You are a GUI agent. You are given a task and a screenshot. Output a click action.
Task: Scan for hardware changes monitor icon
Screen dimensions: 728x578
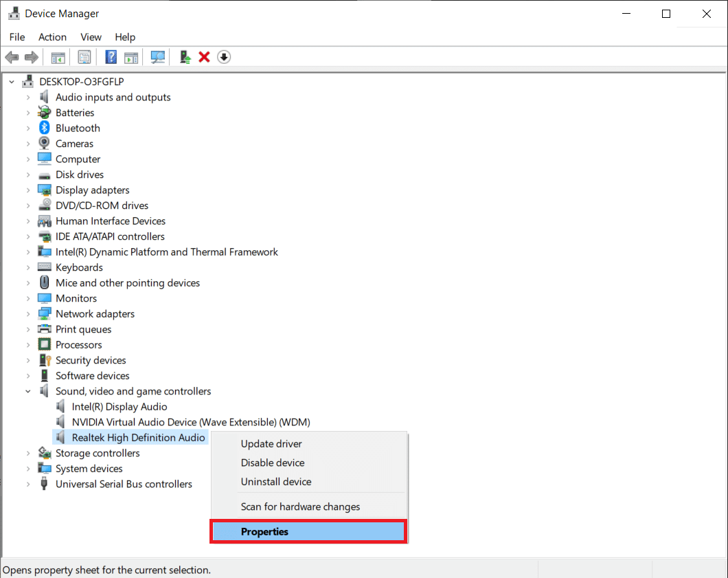click(158, 57)
